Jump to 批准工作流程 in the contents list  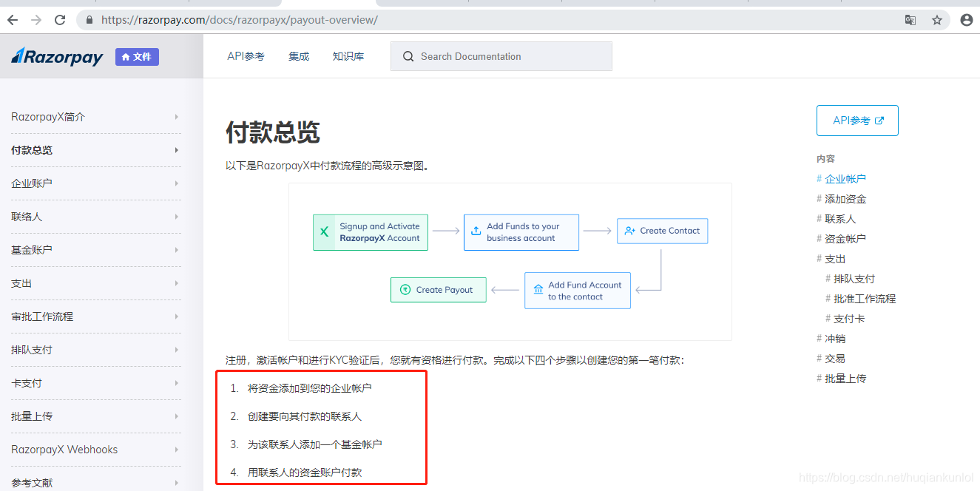(865, 299)
